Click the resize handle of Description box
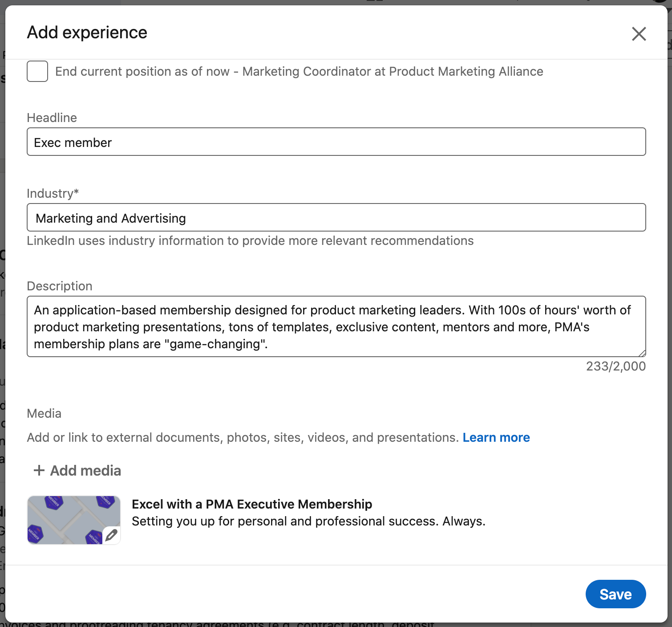The width and height of the screenshot is (672, 627). point(642,353)
